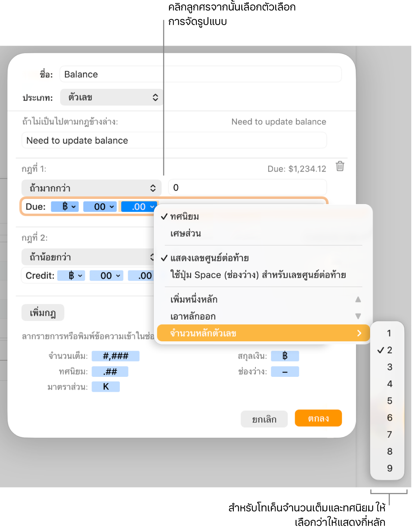The image size is (412, 532).
Task: Open the ประเภท ตัวเลข popup menu
Action: pos(112,98)
